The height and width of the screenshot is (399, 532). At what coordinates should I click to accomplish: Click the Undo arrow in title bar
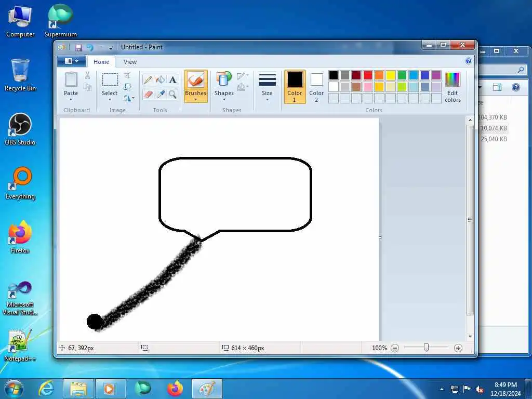pyautogui.click(x=90, y=47)
